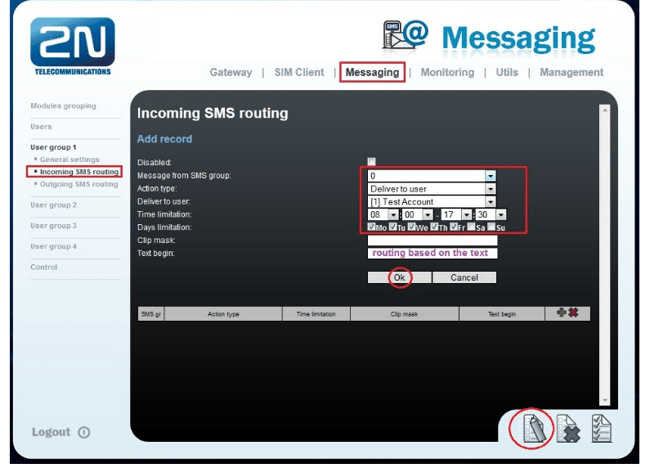
Task: Open Outgoing SMS routing in sidebar
Action: click(x=79, y=184)
